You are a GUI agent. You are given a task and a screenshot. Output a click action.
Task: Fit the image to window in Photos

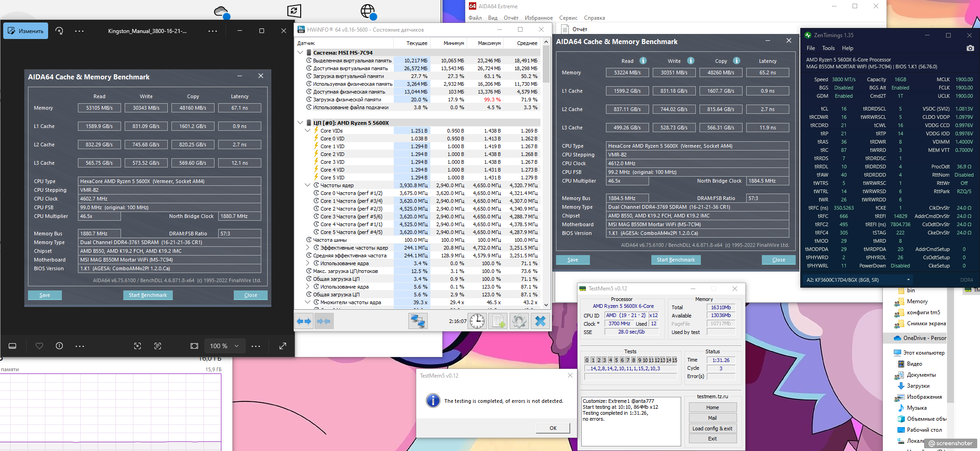(194, 346)
